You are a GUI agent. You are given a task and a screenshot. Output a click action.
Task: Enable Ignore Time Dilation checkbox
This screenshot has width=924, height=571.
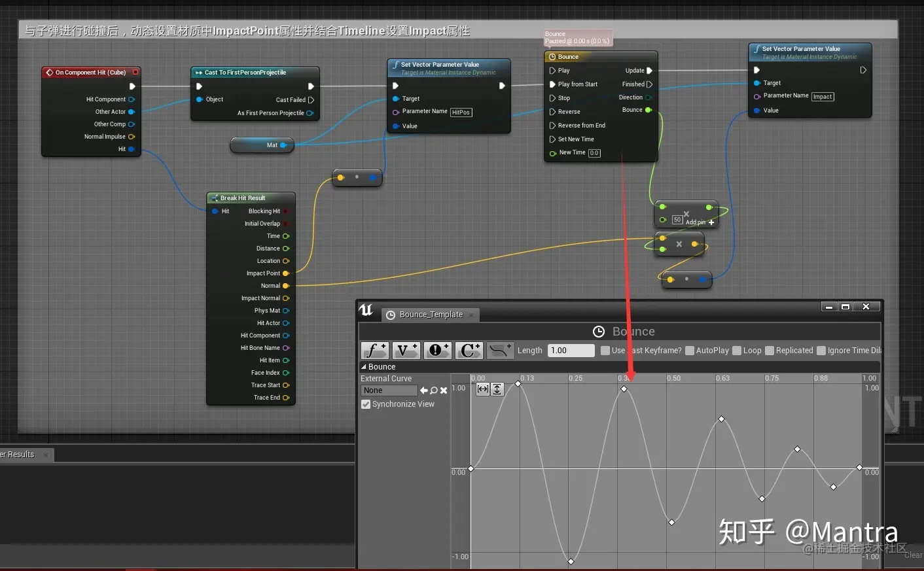[x=821, y=351]
